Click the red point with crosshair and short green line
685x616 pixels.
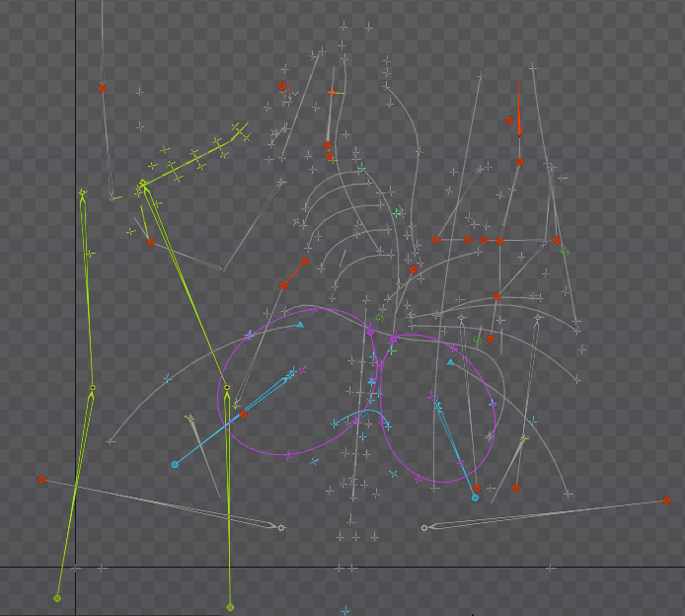click(x=332, y=93)
